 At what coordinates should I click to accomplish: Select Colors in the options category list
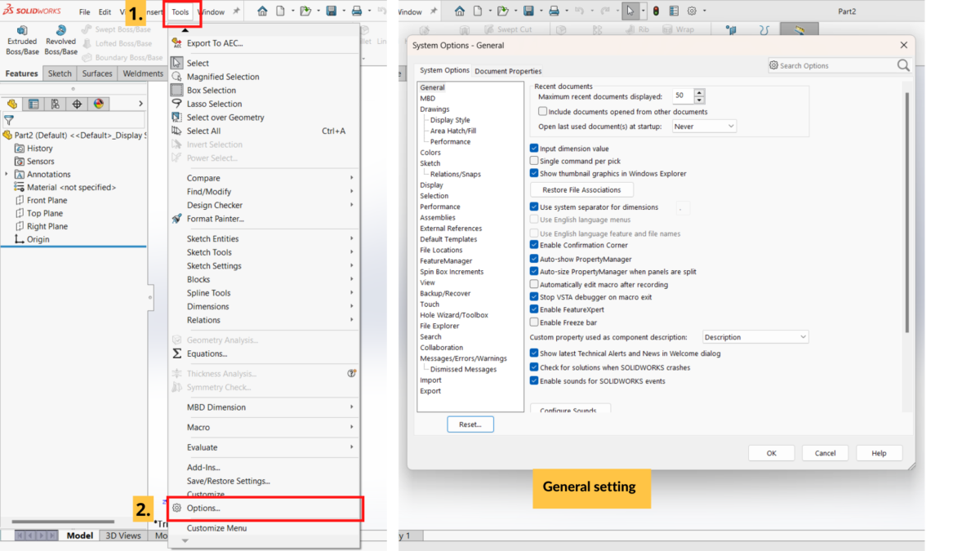[x=430, y=153]
